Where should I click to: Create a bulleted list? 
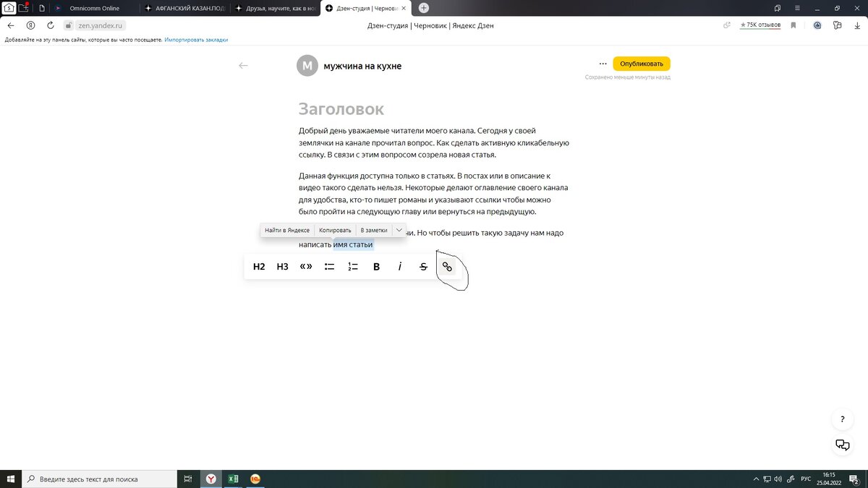[x=329, y=266]
